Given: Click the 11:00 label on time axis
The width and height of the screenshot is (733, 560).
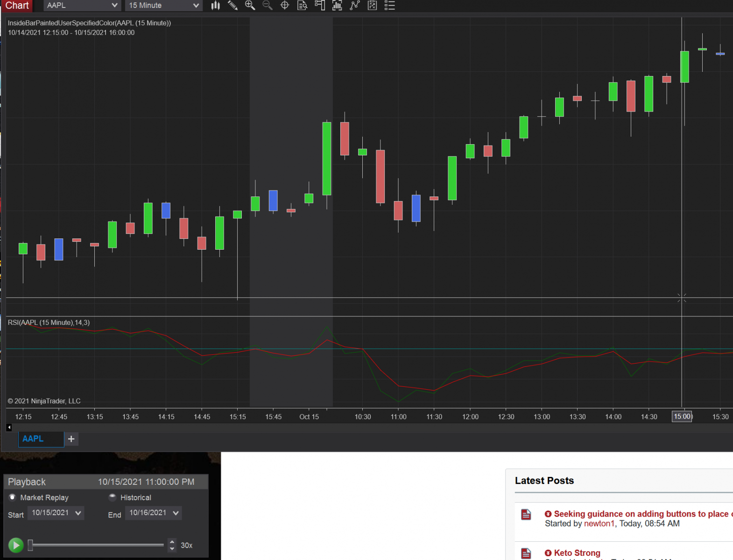Looking at the screenshot, I should coord(399,417).
